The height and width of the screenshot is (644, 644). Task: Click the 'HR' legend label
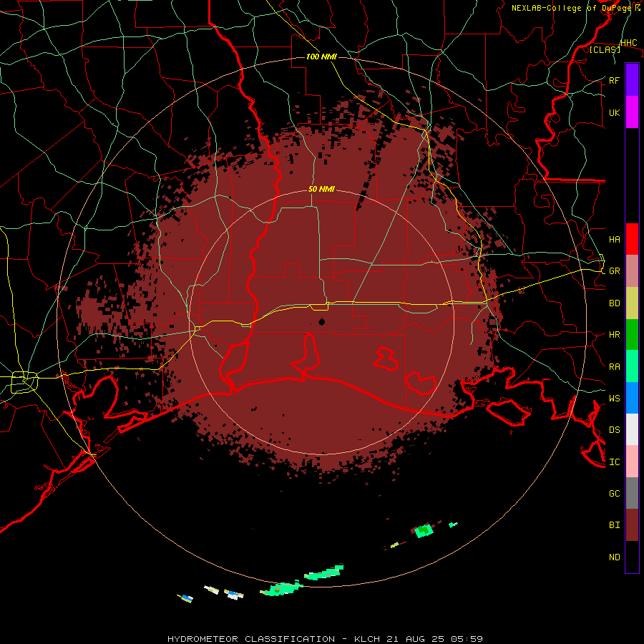(x=614, y=335)
